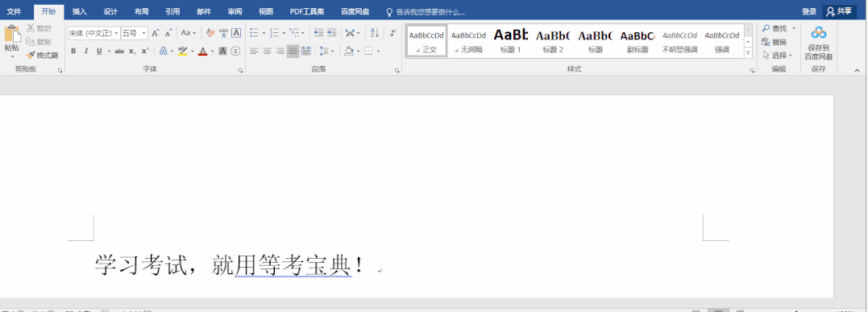Click the 替换 (Replace) button
The width and height of the screenshot is (868, 312).
[775, 42]
